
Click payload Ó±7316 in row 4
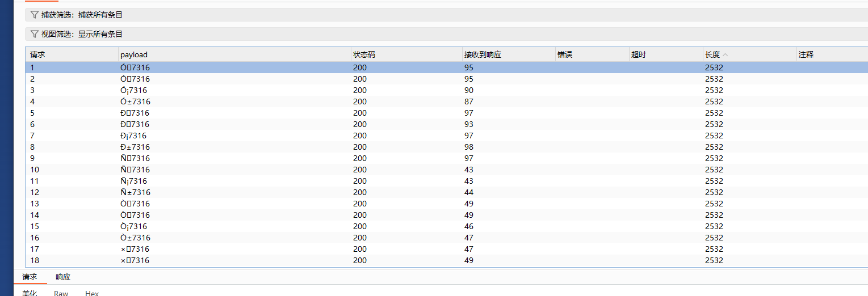click(x=135, y=102)
